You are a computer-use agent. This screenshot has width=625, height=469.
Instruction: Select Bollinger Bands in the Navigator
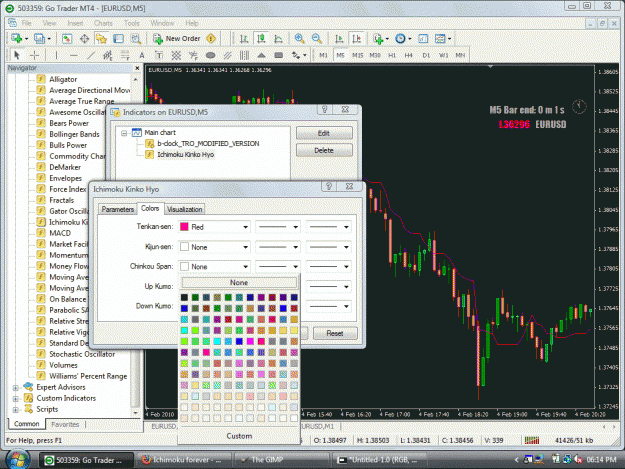coord(74,134)
